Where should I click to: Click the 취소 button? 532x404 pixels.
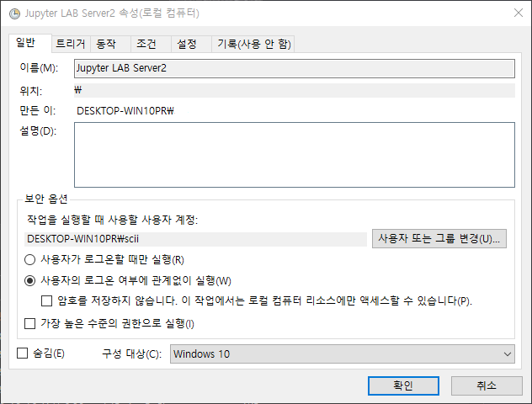(487, 385)
